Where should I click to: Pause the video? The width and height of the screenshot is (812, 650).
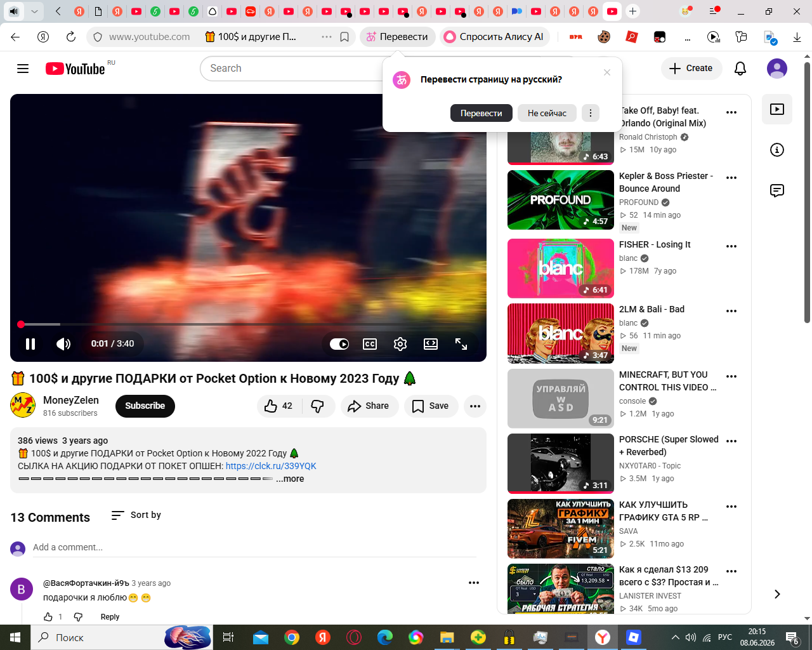click(30, 344)
